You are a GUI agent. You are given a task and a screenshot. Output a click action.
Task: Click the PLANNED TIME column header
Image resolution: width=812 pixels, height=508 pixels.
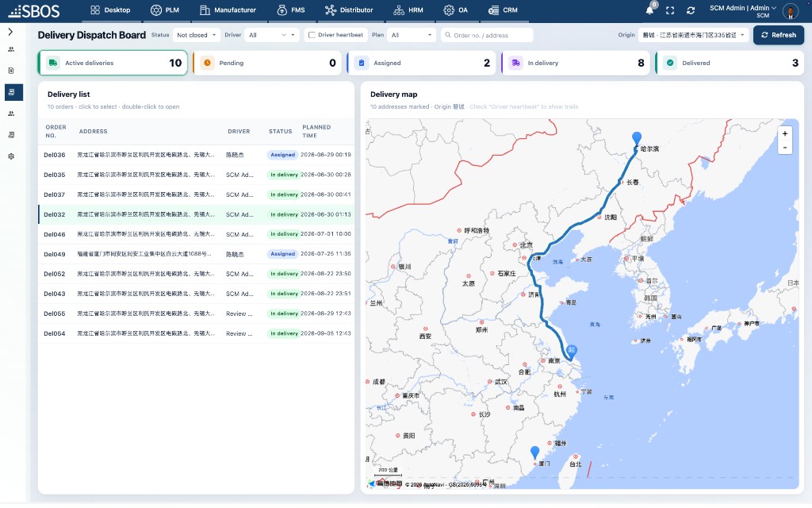[316, 131]
